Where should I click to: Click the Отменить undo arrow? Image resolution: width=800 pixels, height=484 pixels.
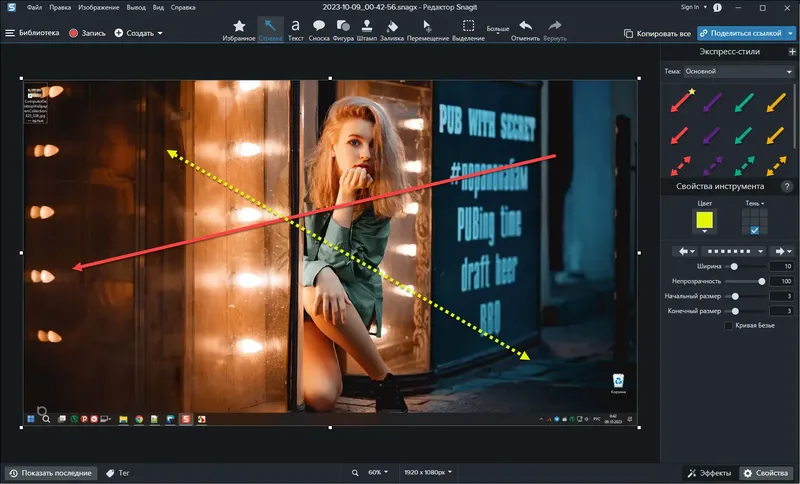pyautogui.click(x=525, y=29)
